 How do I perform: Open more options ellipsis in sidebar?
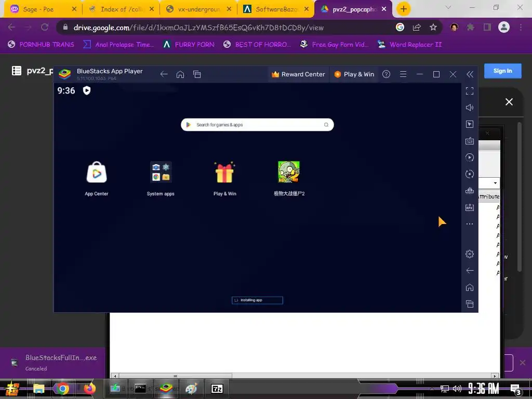point(470,224)
